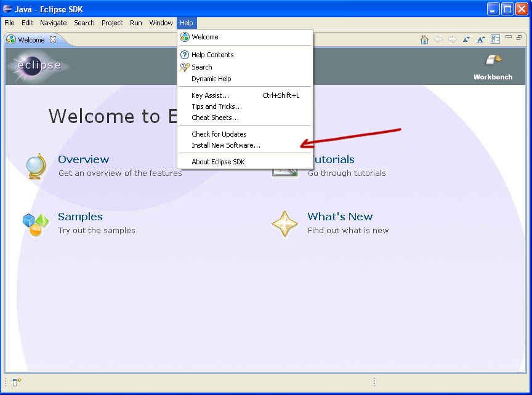Click the Overview globe icon
Image resolution: width=532 pixels, height=395 pixels.
click(x=36, y=166)
